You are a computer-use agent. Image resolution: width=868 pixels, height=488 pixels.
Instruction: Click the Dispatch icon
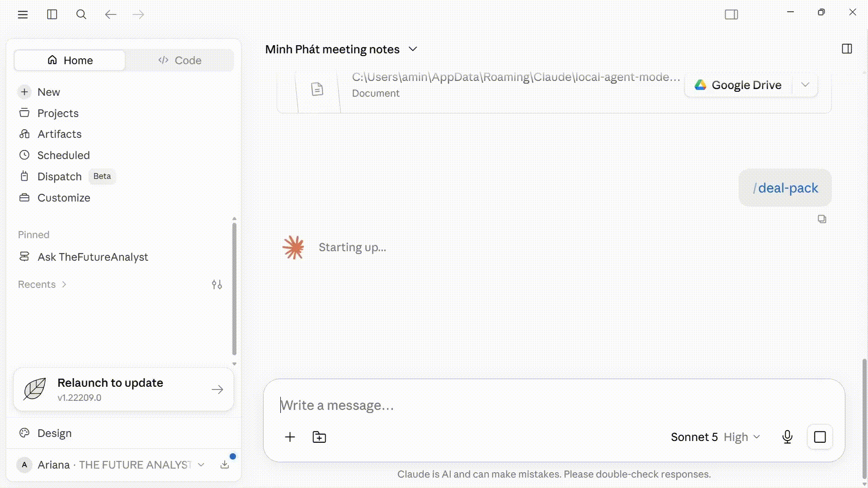pos(24,176)
